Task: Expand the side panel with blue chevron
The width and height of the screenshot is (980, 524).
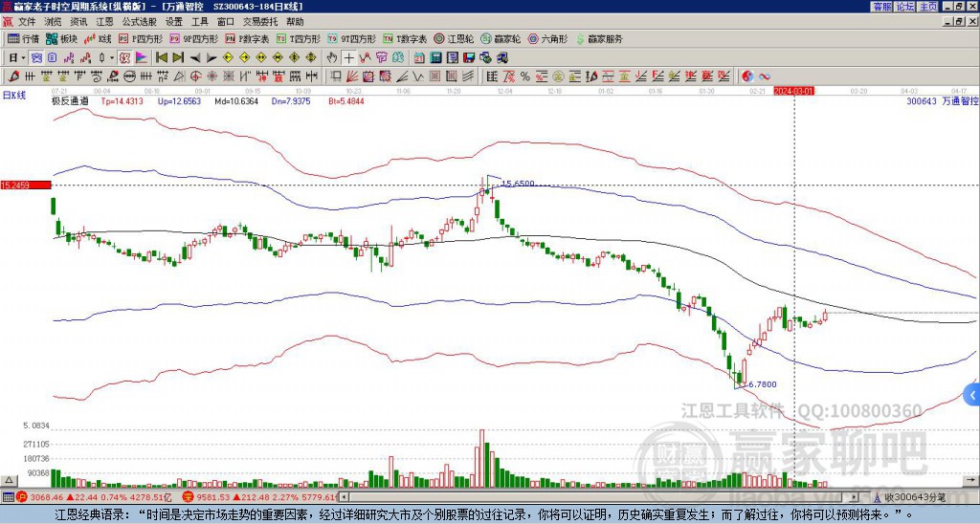Action: point(972,395)
